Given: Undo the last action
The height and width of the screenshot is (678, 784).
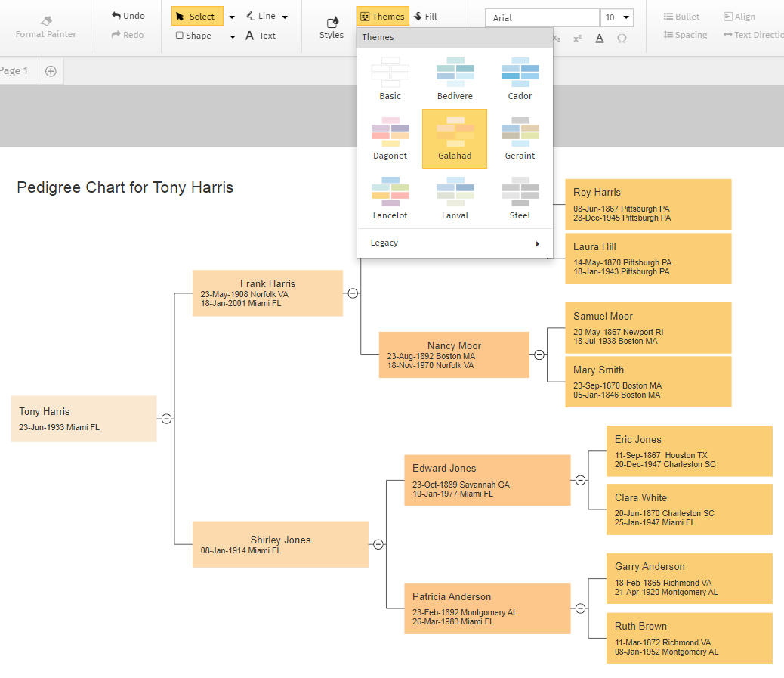Looking at the screenshot, I should (127, 15).
